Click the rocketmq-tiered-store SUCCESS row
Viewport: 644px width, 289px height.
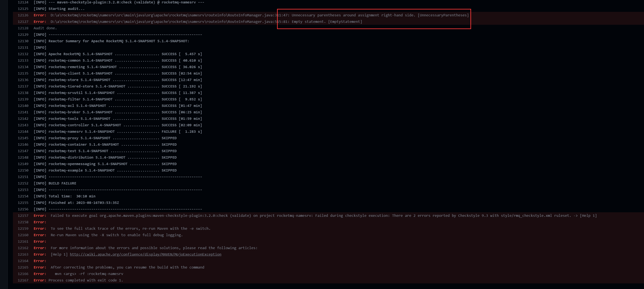(118, 86)
